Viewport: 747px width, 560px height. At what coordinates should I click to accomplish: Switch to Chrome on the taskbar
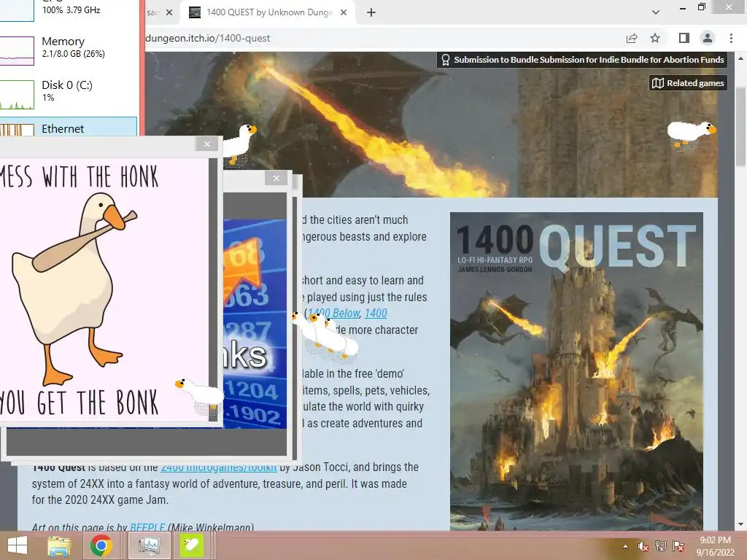click(x=101, y=545)
